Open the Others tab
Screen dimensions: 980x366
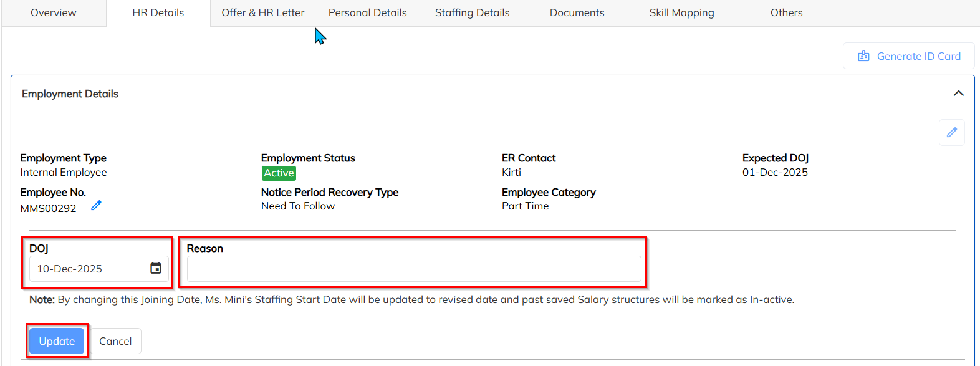pyautogui.click(x=787, y=12)
